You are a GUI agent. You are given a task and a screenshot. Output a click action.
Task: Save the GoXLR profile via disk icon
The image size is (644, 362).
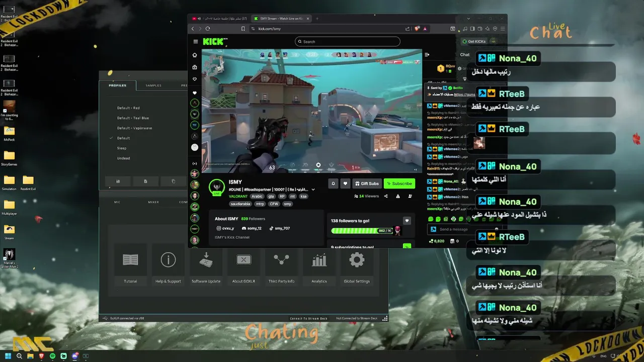[x=118, y=181]
